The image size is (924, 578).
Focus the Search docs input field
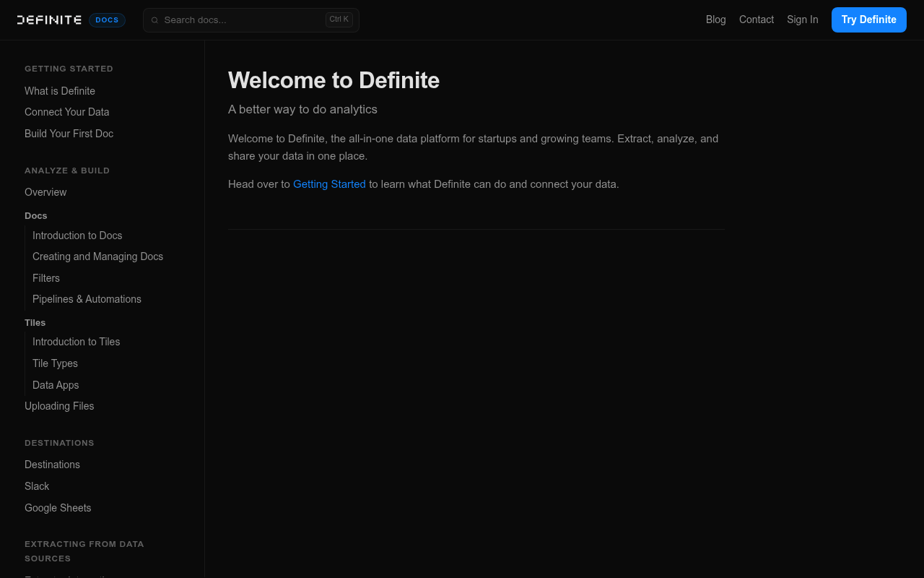point(251,20)
